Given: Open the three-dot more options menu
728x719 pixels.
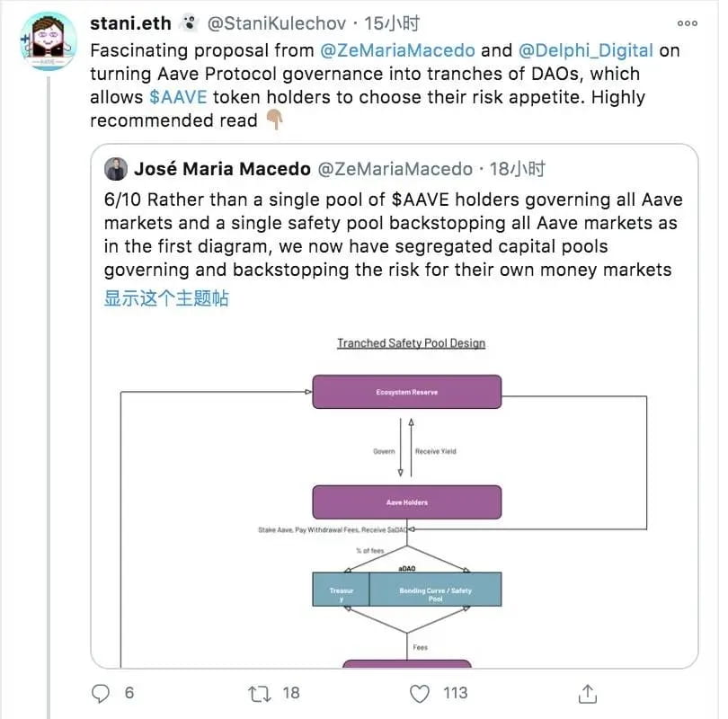Looking at the screenshot, I should pyautogui.click(x=687, y=22).
